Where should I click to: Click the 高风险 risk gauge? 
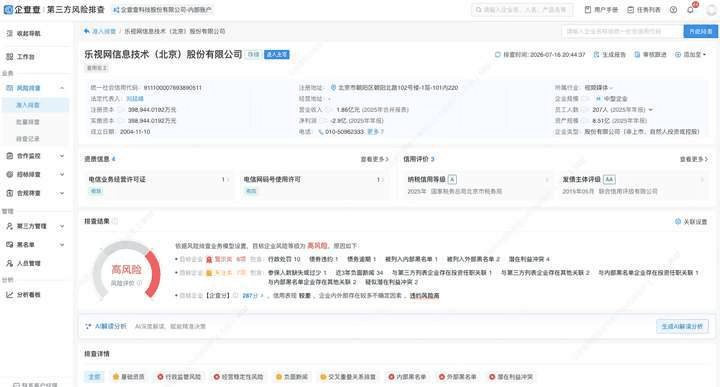click(x=127, y=270)
